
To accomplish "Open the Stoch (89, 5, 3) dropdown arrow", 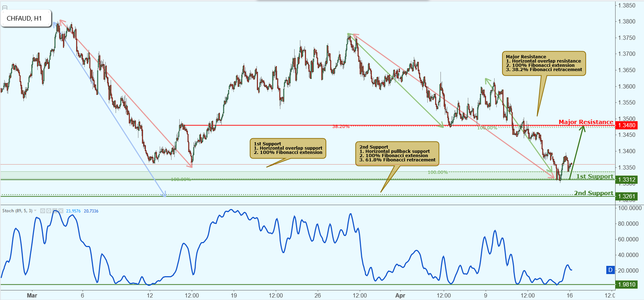I will pos(35,210).
